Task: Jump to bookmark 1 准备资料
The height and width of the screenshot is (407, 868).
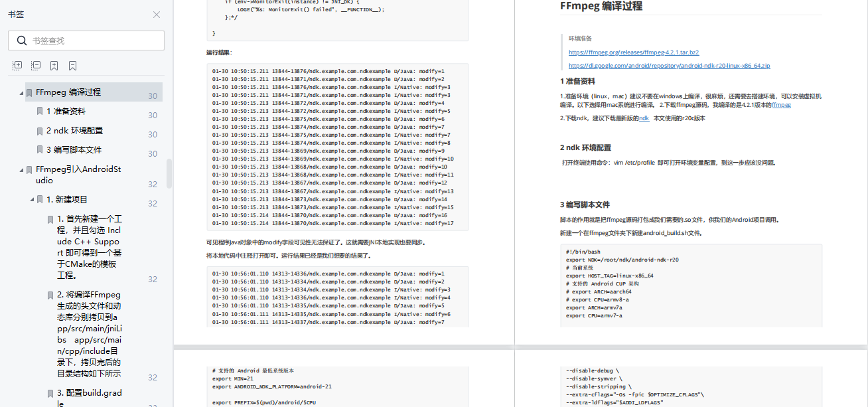Action: tap(66, 112)
